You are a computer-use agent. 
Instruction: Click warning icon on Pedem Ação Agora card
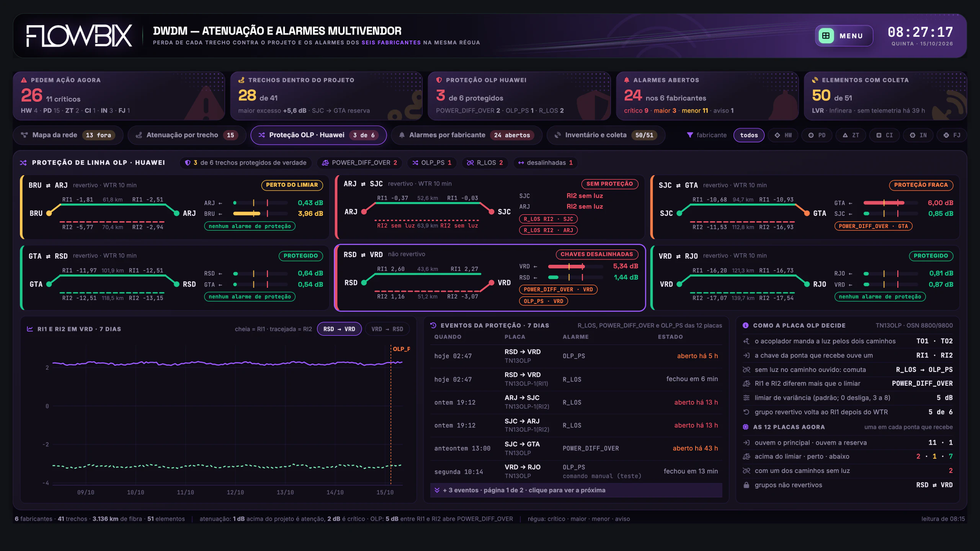coord(24,80)
